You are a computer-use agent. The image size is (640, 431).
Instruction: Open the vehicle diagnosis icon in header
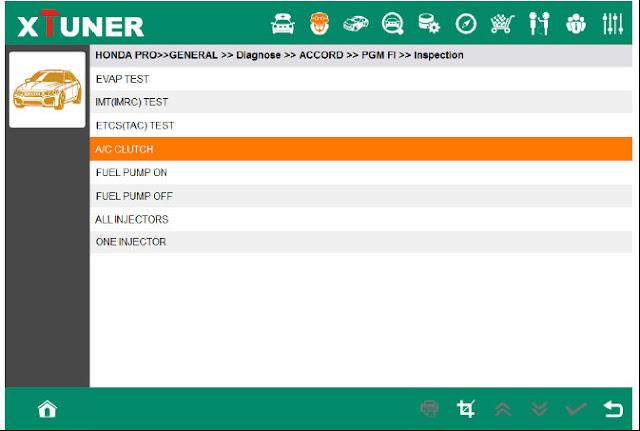pyautogui.click(x=282, y=24)
